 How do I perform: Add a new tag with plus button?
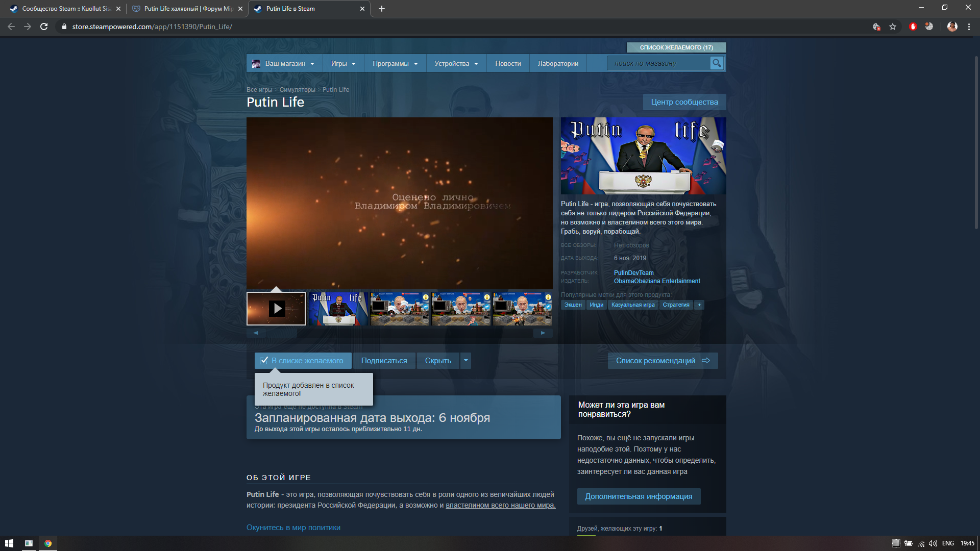pyautogui.click(x=699, y=305)
